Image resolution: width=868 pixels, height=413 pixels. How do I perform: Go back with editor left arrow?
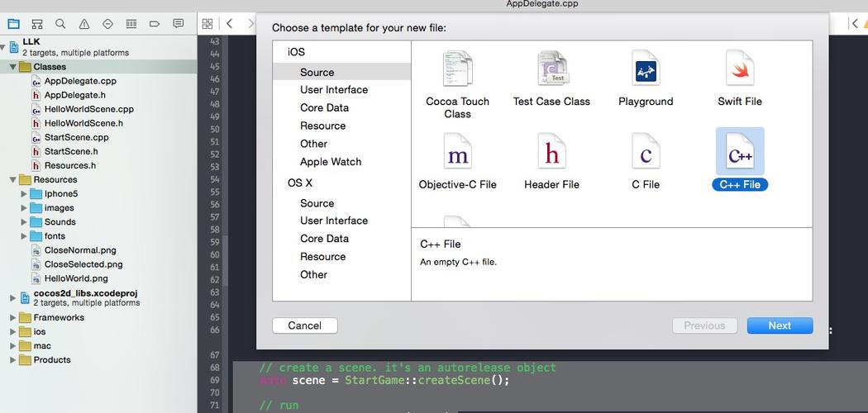coord(229,24)
